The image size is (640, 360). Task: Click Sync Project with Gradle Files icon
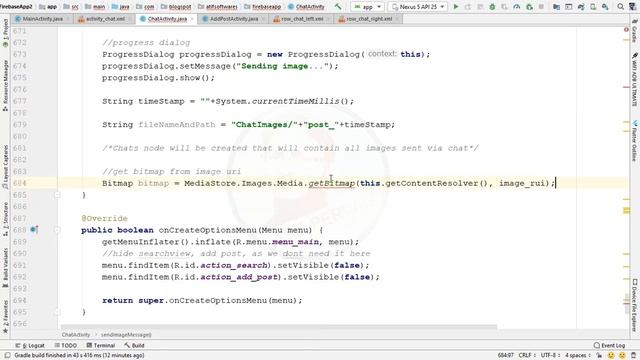pyautogui.click(x=581, y=7)
